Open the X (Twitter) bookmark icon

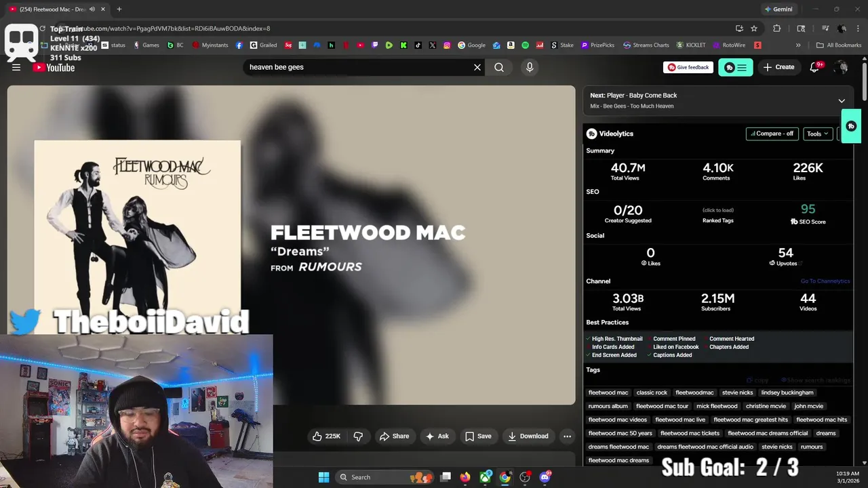tap(433, 45)
